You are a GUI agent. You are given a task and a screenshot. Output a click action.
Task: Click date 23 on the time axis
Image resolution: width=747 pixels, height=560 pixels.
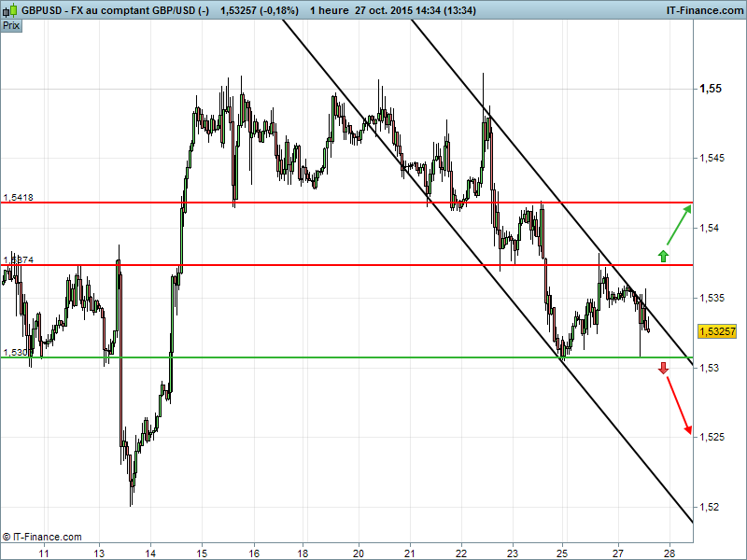coord(513,553)
